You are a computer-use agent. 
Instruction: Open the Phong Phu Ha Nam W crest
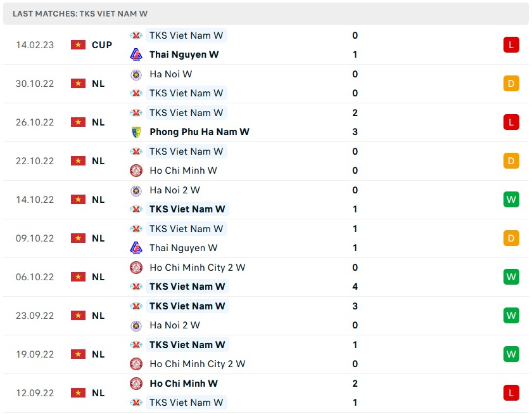coord(136,132)
